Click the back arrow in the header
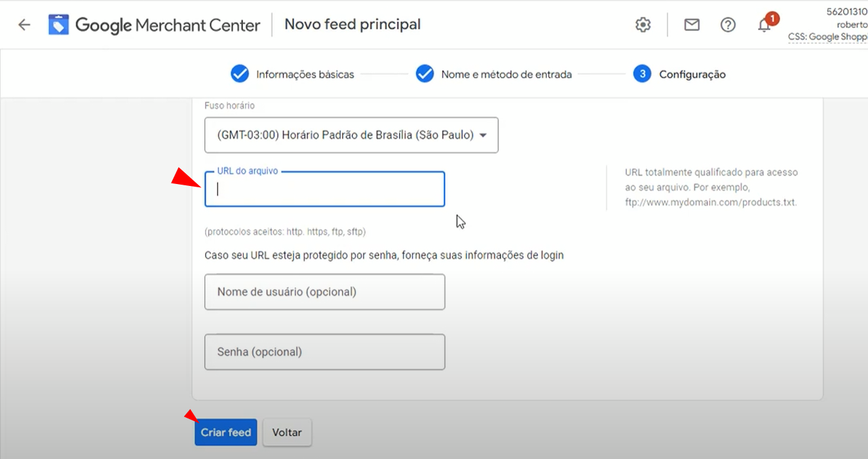The height and width of the screenshot is (459, 868). coord(24,25)
